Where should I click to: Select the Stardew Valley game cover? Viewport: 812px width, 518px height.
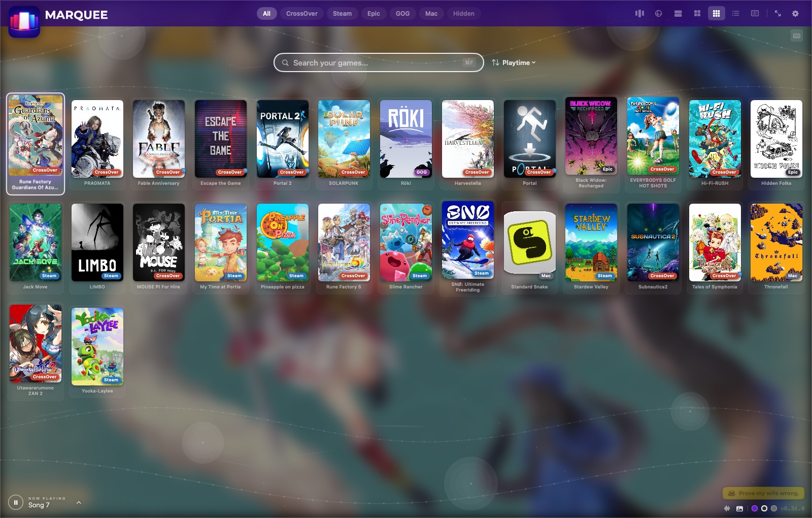click(x=591, y=242)
